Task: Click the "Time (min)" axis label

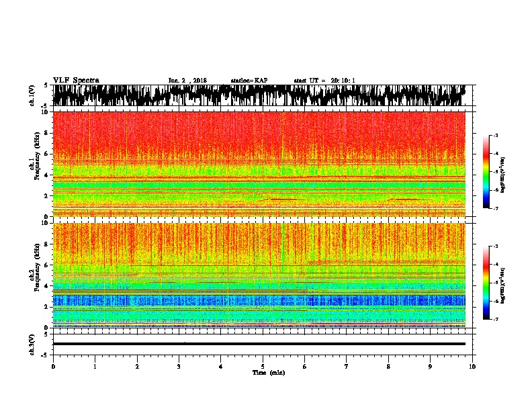Action: (269, 373)
